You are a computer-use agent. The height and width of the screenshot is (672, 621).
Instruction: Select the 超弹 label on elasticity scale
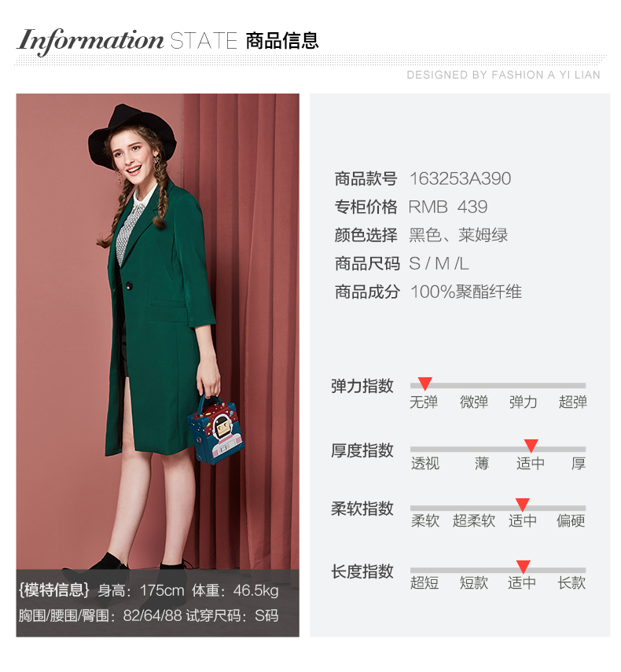click(x=572, y=402)
